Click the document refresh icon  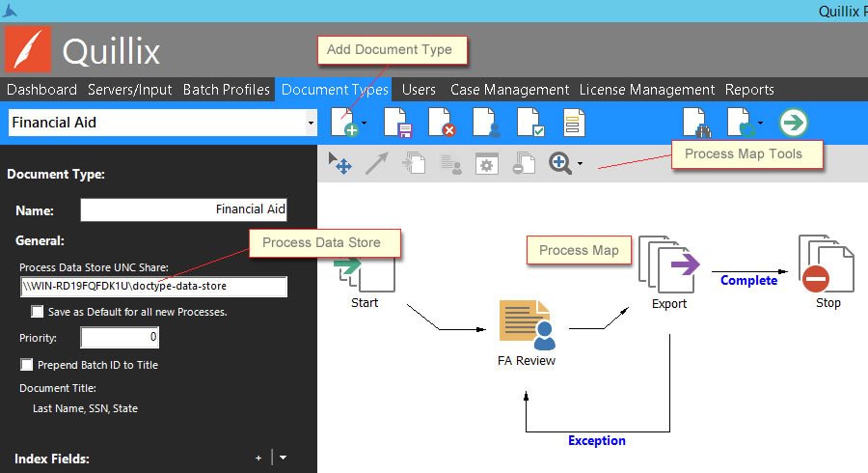tap(741, 123)
